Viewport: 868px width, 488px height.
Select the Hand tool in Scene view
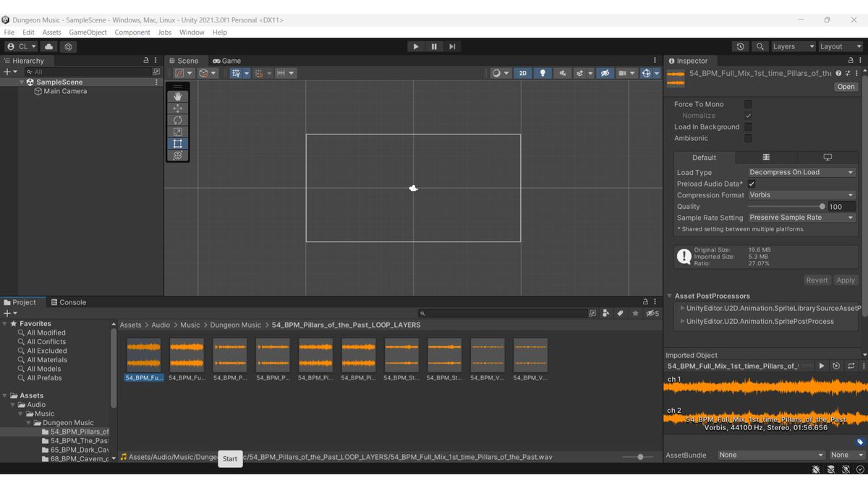tap(178, 96)
